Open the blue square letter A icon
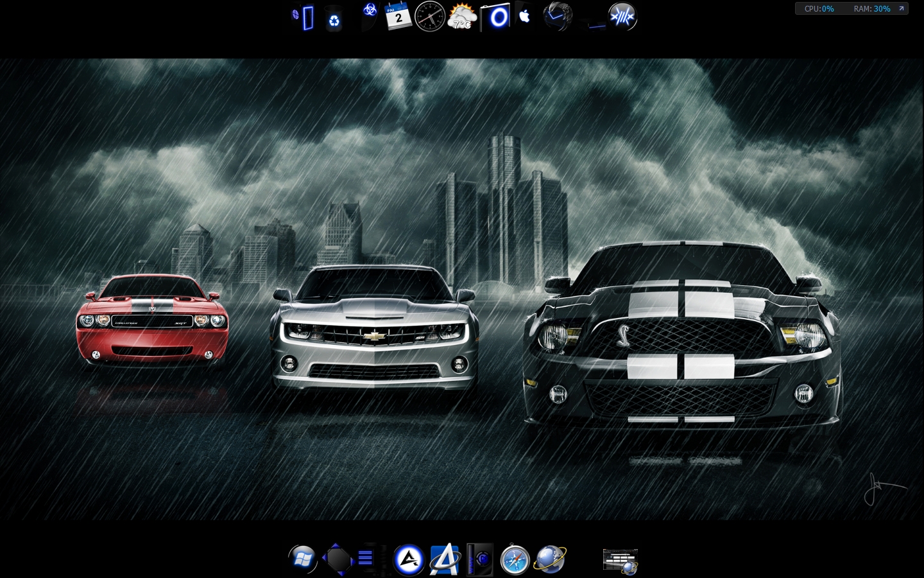Image resolution: width=924 pixels, height=578 pixels. [x=445, y=560]
